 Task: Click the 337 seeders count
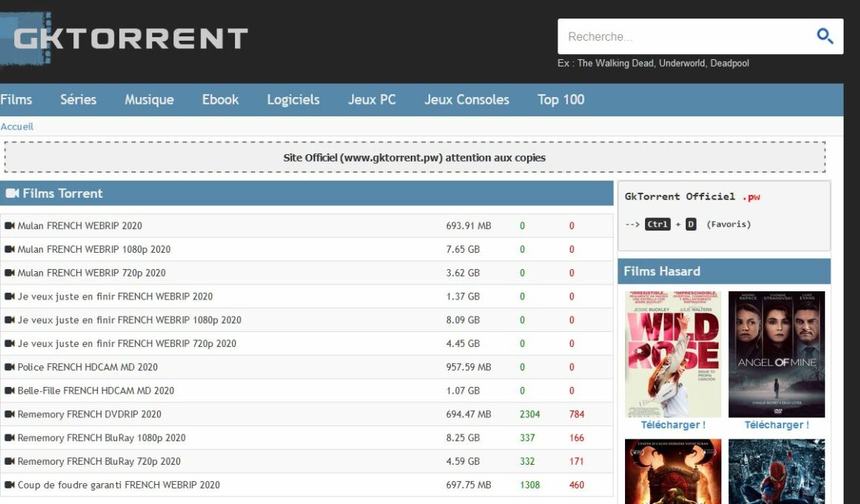click(527, 437)
